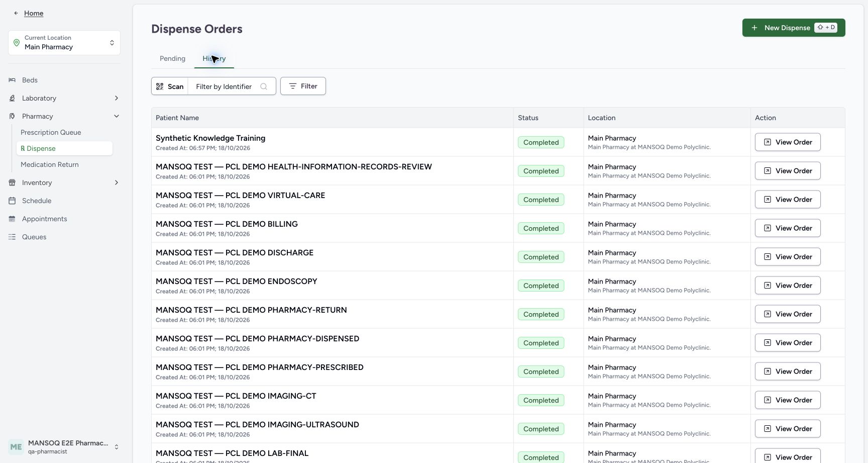View Order for PCL DEMO ENDOSCOPY
This screenshot has height=463, width=868.
[x=788, y=286]
